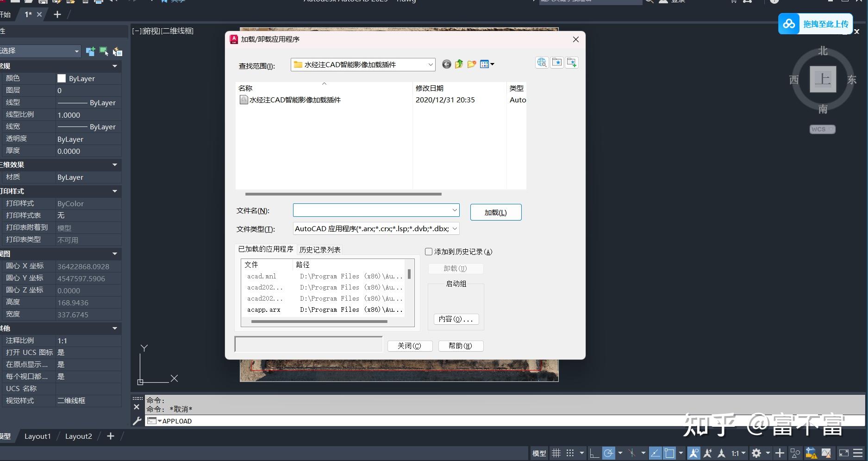868x461 pixels.
Task: Select 已加载的应用程序 tab
Action: coord(266,249)
